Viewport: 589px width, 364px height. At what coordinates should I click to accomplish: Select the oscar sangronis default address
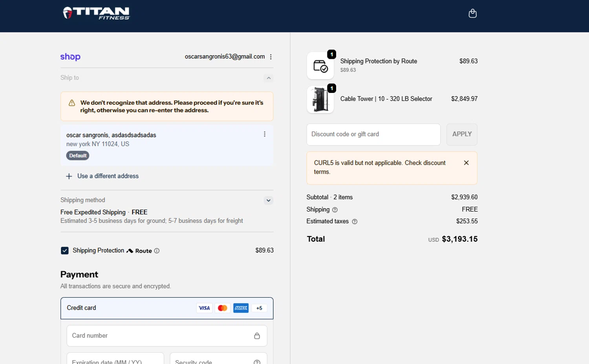[x=167, y=145]
